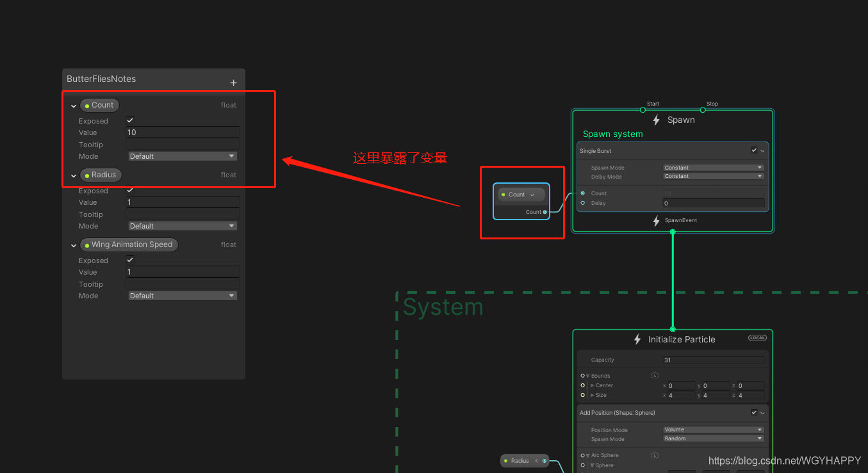Expand the Size foldout triangle

coord(593,395)
